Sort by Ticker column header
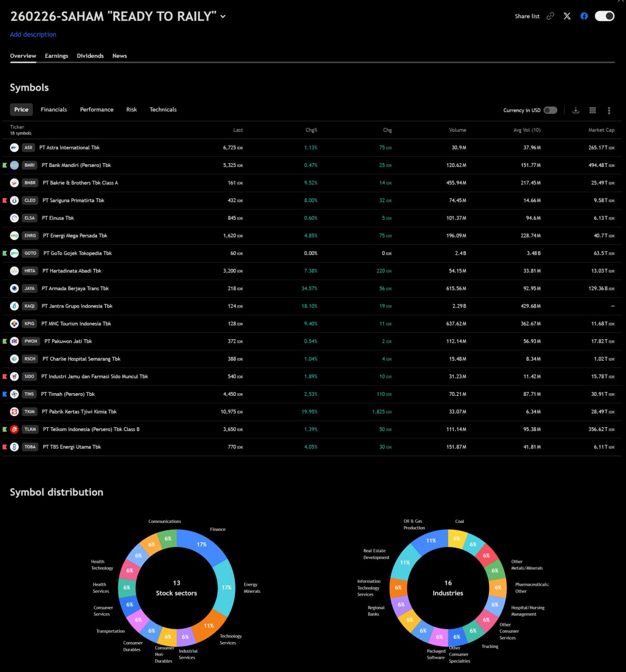Image resolution: width=626 pixels, height=672 pixels. (x=17, y=127)
